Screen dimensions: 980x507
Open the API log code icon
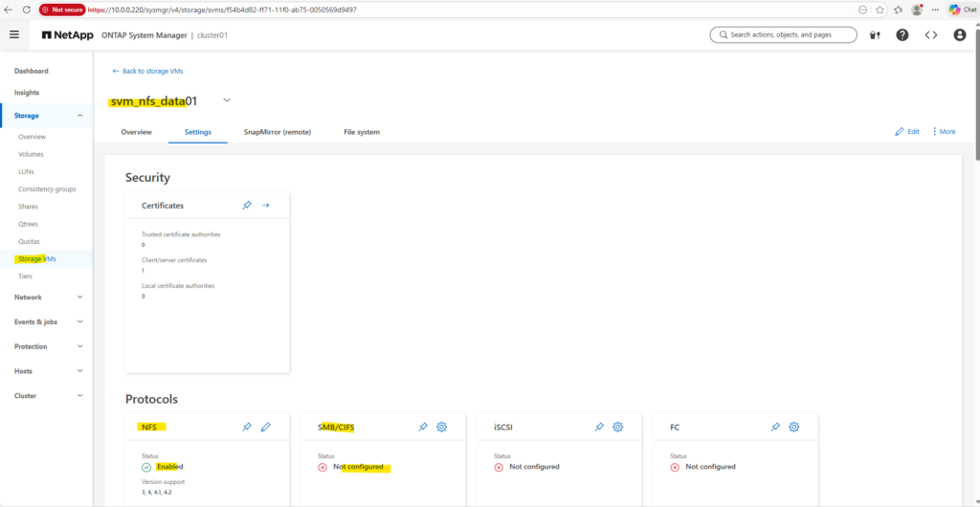click(931, 34)
